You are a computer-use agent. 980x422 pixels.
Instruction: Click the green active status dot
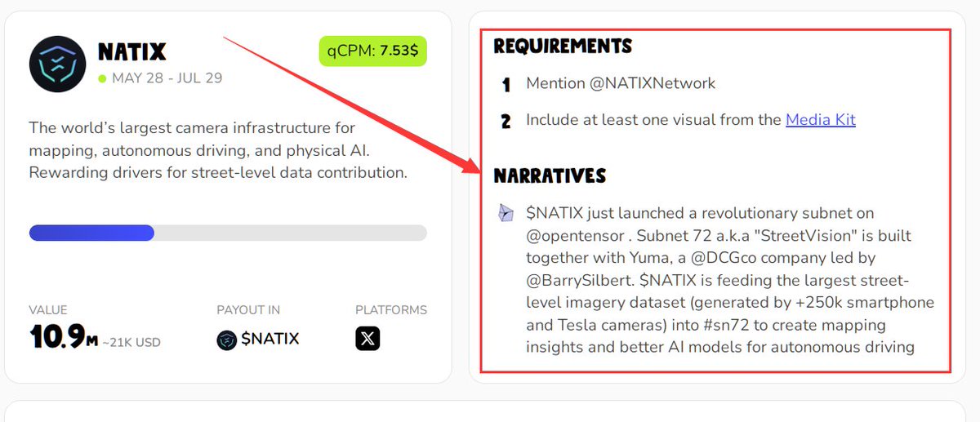click(x=102, y=79)
